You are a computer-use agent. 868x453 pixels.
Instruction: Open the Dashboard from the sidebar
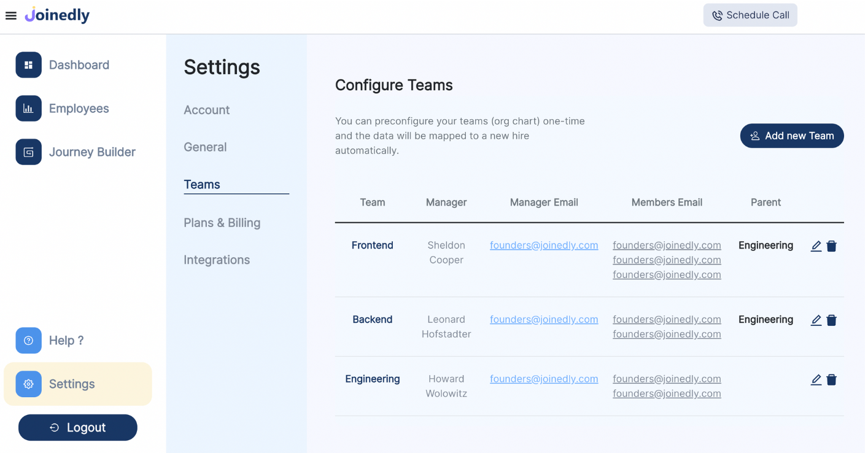click(79, 64)
